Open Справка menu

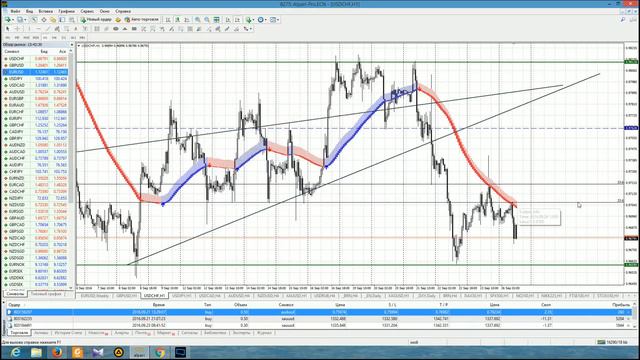click(123, 11)
